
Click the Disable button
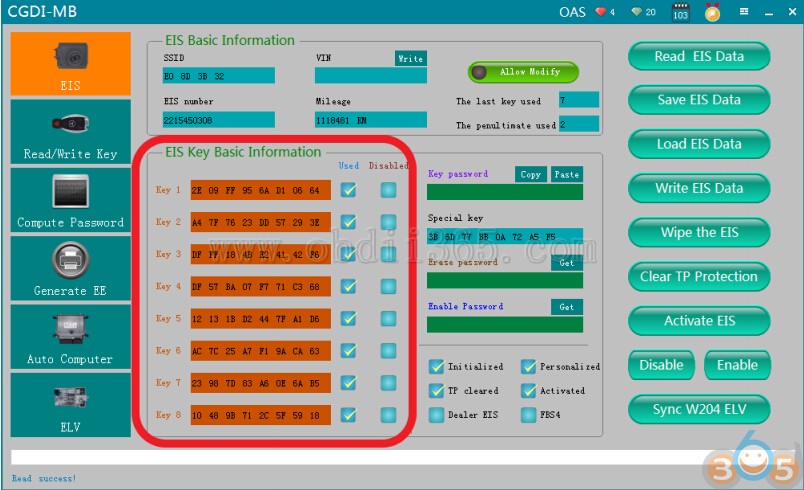pos(661,365)
